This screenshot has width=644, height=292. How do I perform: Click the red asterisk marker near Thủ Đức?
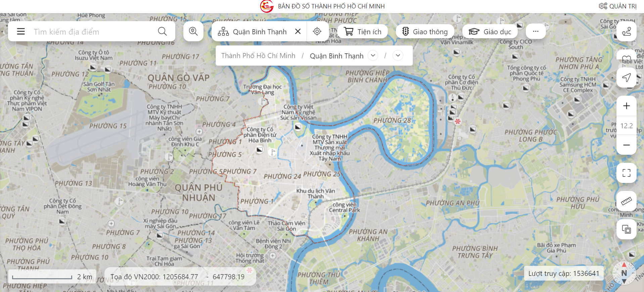click(x=458, y=121)
